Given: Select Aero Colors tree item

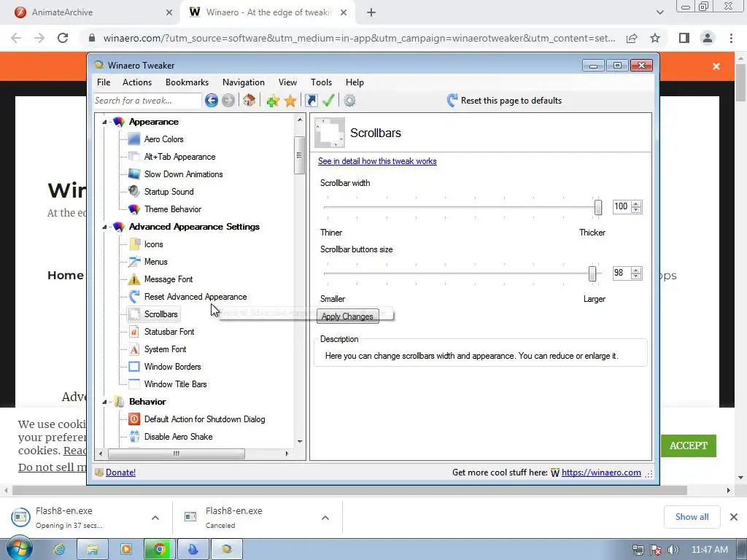Looking at the screenshot, I should pos(163,139).
